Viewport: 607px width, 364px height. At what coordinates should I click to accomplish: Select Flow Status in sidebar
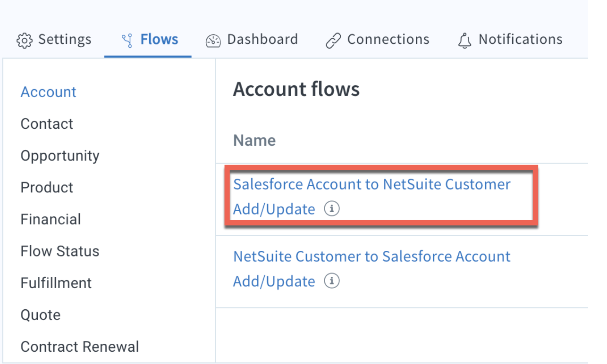[x=60, y=251]
